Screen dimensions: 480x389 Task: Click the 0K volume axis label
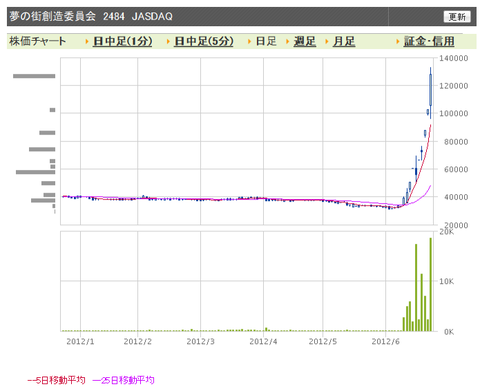pyautogui.click(x=449, y=332)
